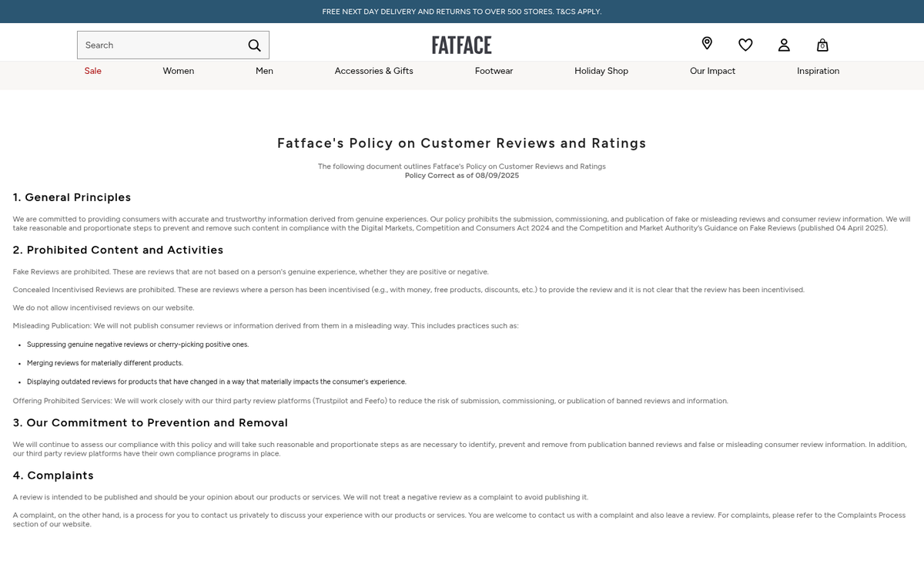Image resolution: width=924 pixels, height=578 pixels.
Task: View your wishlist via the heart icon
Action: point(745,45)
